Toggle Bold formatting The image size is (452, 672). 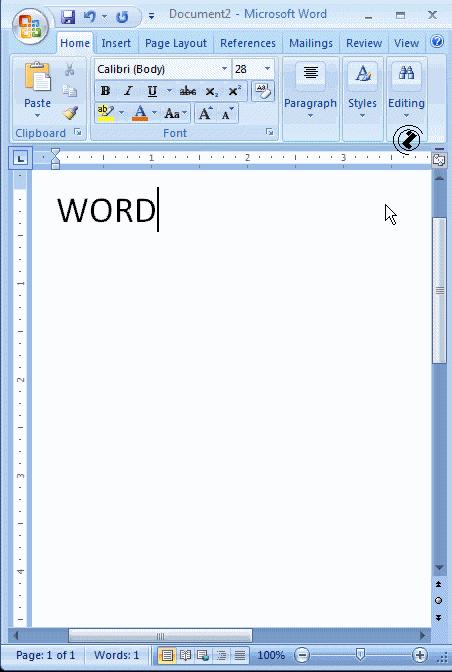tap(105, 91)
